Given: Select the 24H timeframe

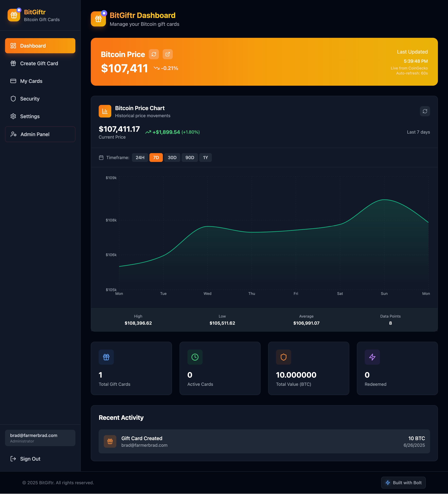Looking at the screenshot, I should (x=140, y=158).
